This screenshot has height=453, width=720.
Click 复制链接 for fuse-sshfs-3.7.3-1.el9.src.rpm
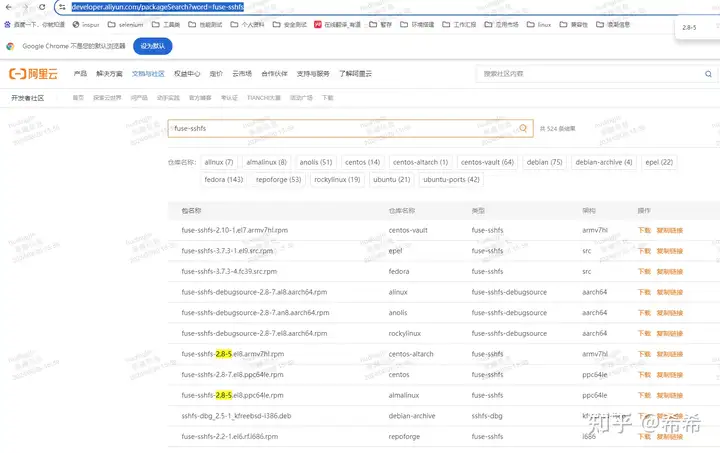(x=669, y=251)
